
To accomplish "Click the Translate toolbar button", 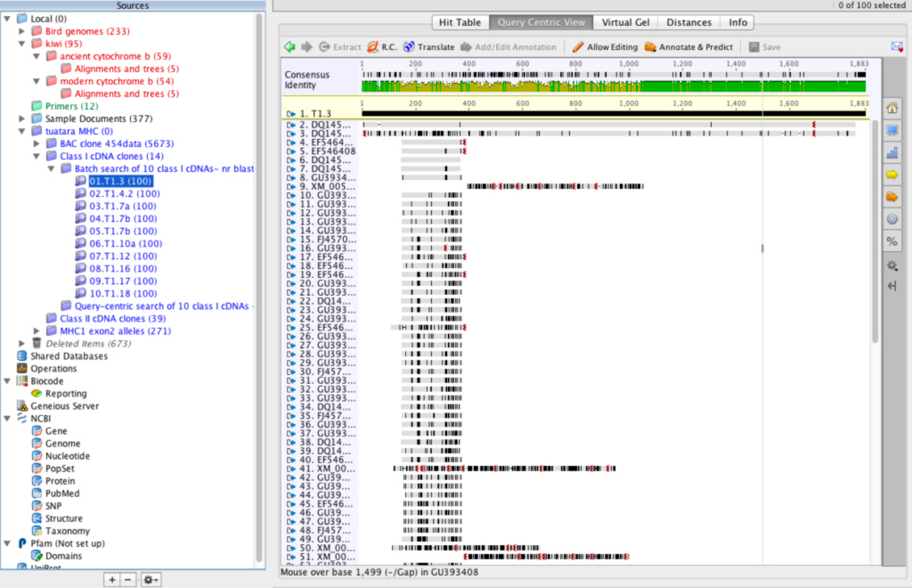I will (429, 47).
